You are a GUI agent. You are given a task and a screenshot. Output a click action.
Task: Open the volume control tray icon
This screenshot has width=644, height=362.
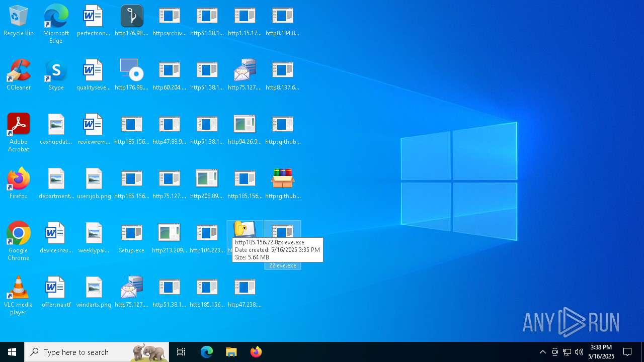point(579,352)
